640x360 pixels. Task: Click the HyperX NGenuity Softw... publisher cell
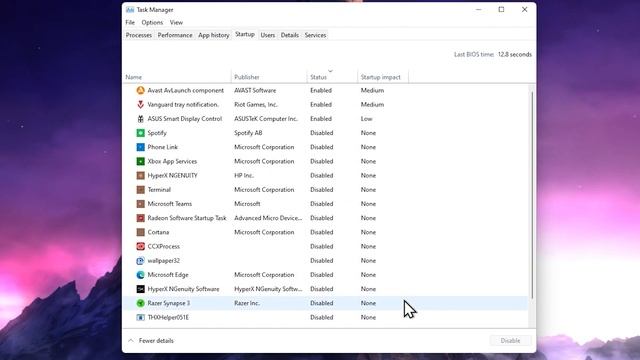point(268,289)
